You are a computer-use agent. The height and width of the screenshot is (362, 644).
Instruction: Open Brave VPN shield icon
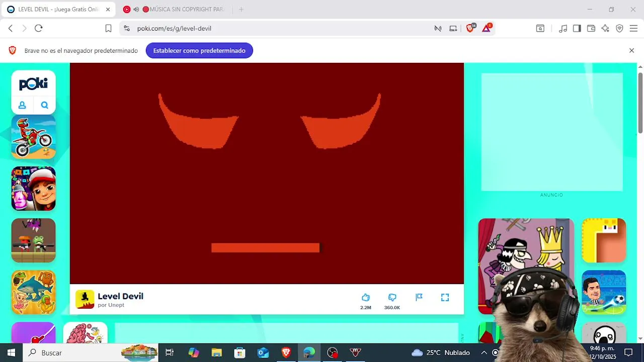[619, 29]
